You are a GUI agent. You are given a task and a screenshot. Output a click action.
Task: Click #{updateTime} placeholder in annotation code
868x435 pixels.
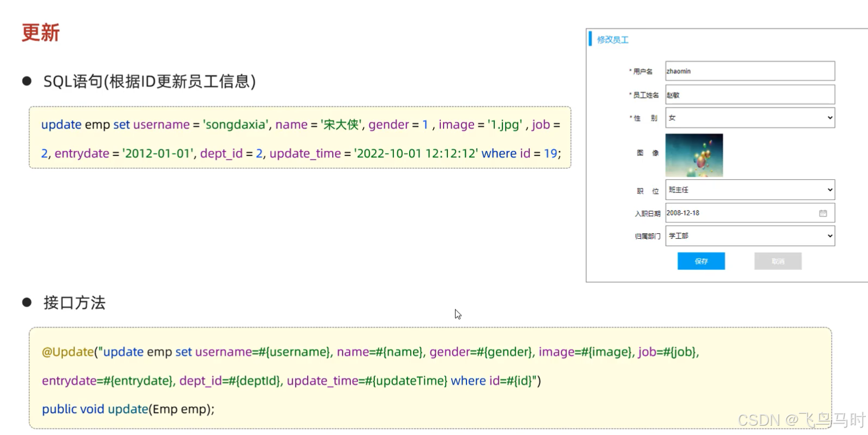406,380
